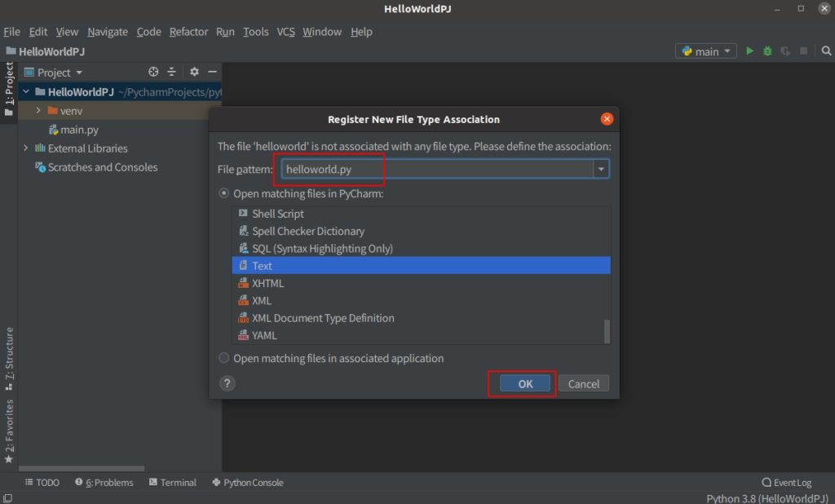Hide the Project panel with minimize icon

(x=212, y=73)
